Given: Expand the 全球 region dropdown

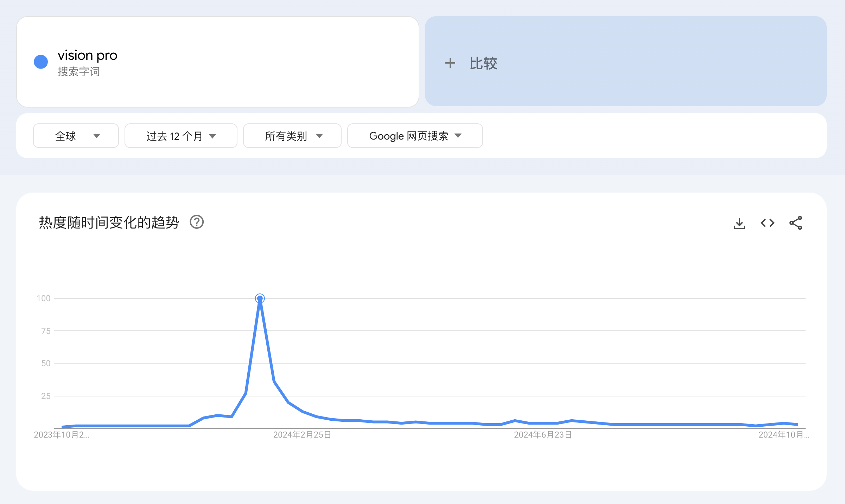Looking at the screenshot, I should tap(76, 136).
